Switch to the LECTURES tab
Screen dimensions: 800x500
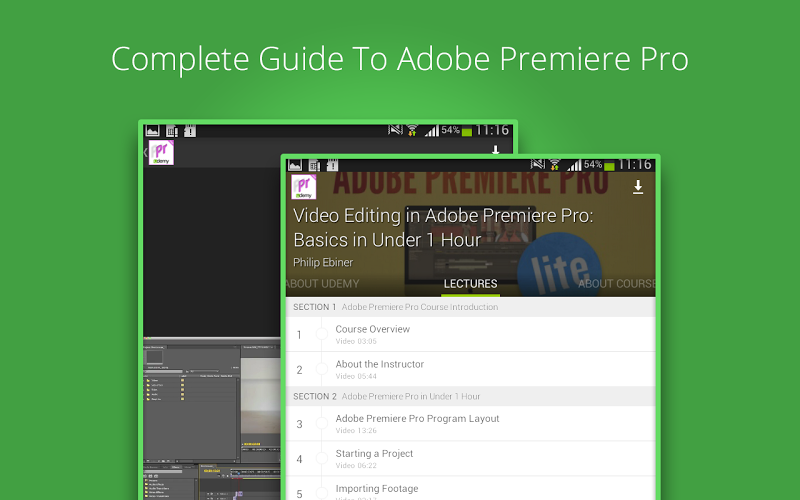click(x=470, y=284)
